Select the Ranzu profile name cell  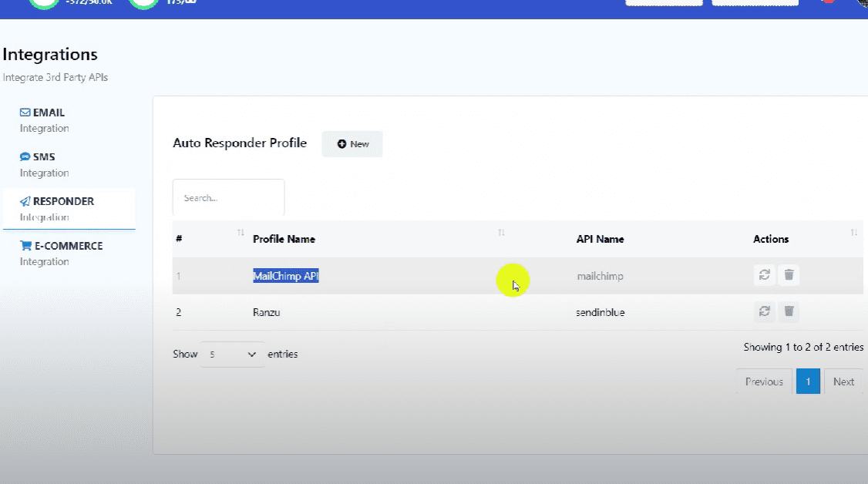coord(267,312)
